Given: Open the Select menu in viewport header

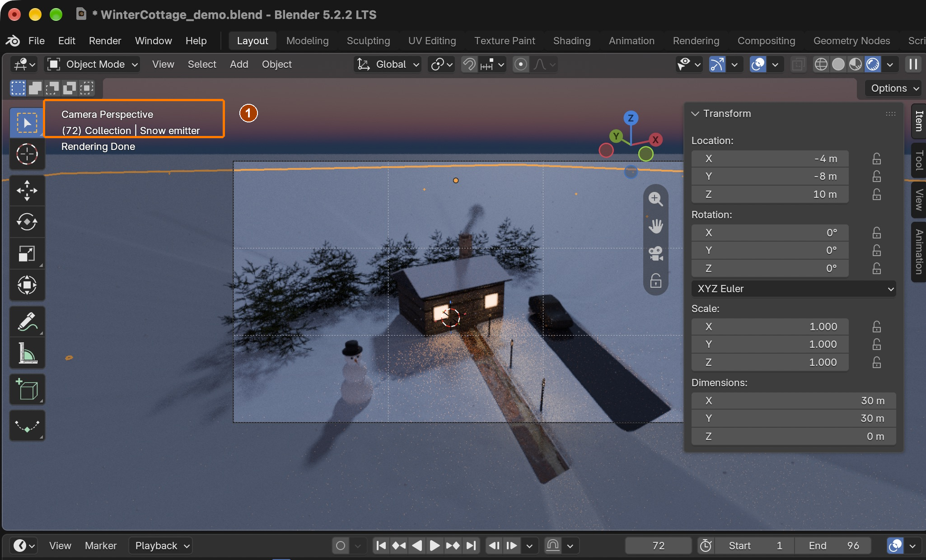Looking at the screenshot, I should [x=202, y=65].
